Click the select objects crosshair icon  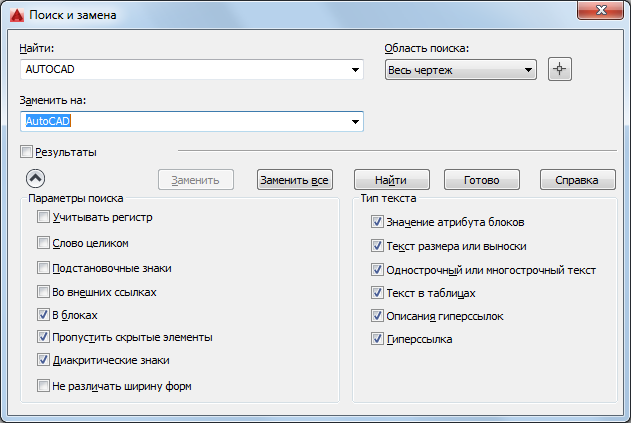click(x=560, y=69)
